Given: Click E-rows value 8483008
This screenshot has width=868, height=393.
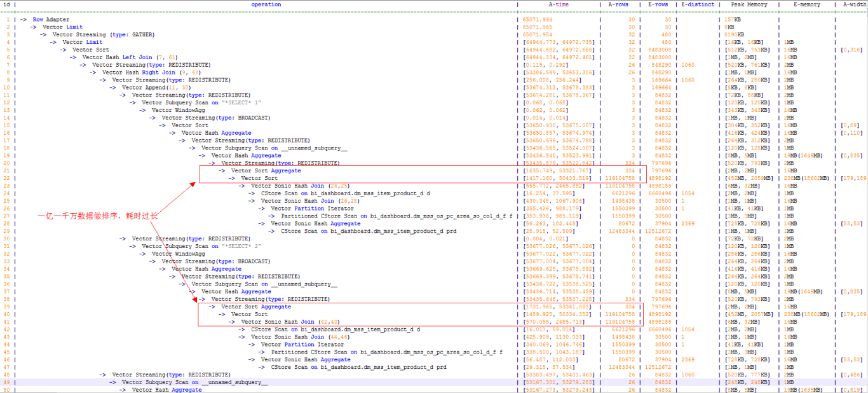Looking at the screenshot, I should [x=660, y=50].
